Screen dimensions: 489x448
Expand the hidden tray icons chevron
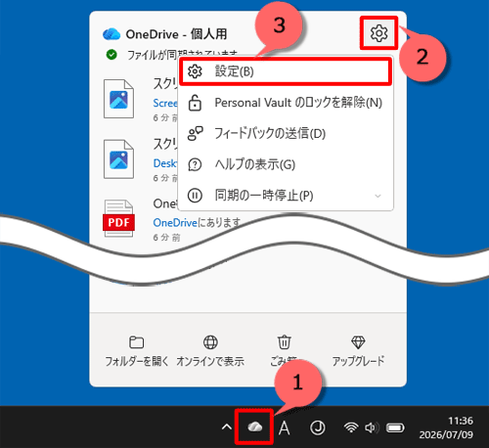pyautogui.click(x=227, y=426)
